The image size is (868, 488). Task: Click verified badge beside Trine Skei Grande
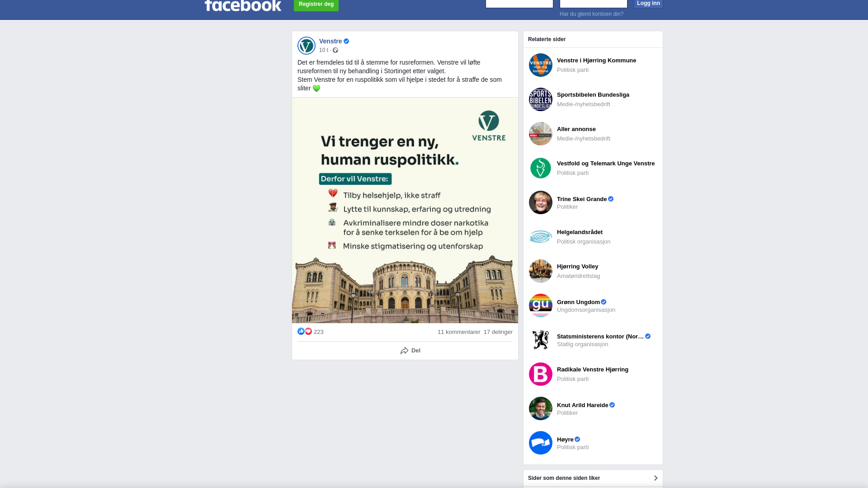611,199
